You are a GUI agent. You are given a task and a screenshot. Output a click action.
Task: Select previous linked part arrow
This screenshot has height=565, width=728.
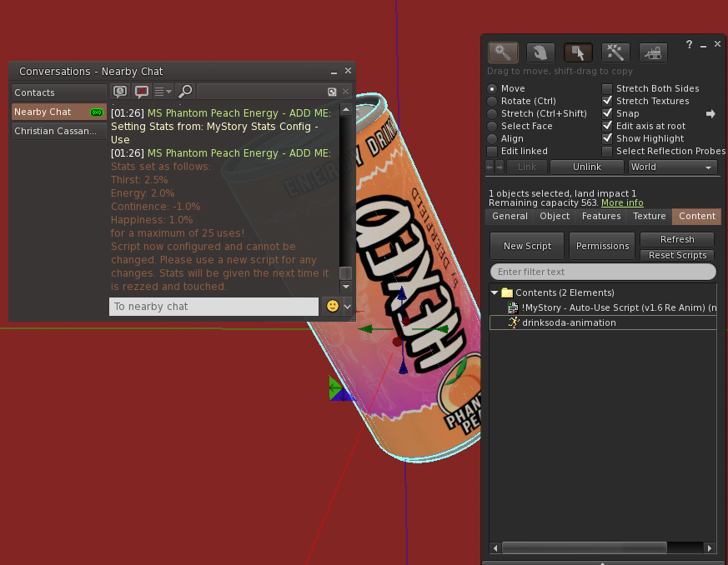point(490,167)
